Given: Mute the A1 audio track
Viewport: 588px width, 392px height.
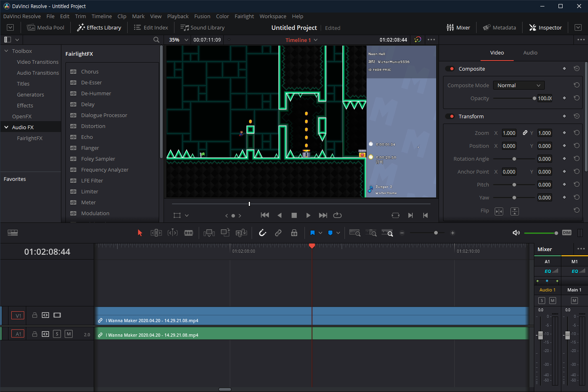Looking at the screenshot, I should 69,334.
